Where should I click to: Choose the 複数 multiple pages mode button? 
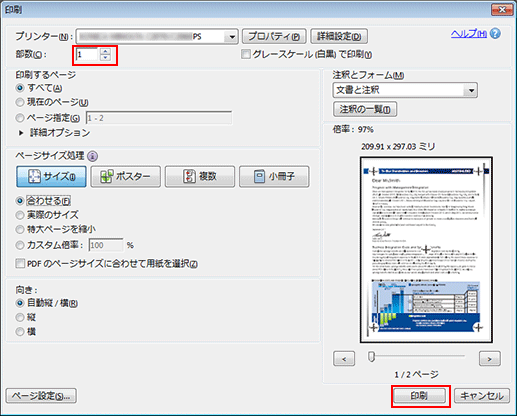(200, 176)
